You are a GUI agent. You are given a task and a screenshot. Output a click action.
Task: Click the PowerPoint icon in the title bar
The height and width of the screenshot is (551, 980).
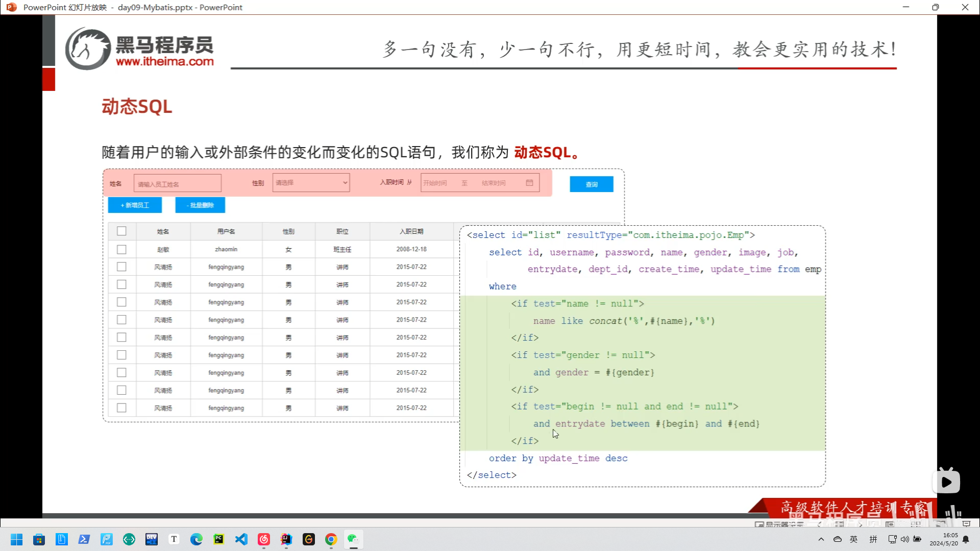point(11,7)
